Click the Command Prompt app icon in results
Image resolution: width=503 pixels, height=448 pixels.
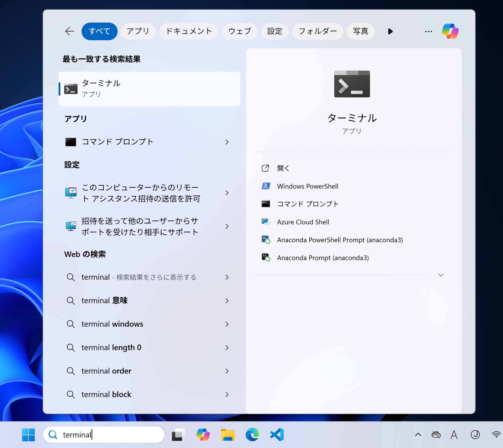tap(71, 142)
